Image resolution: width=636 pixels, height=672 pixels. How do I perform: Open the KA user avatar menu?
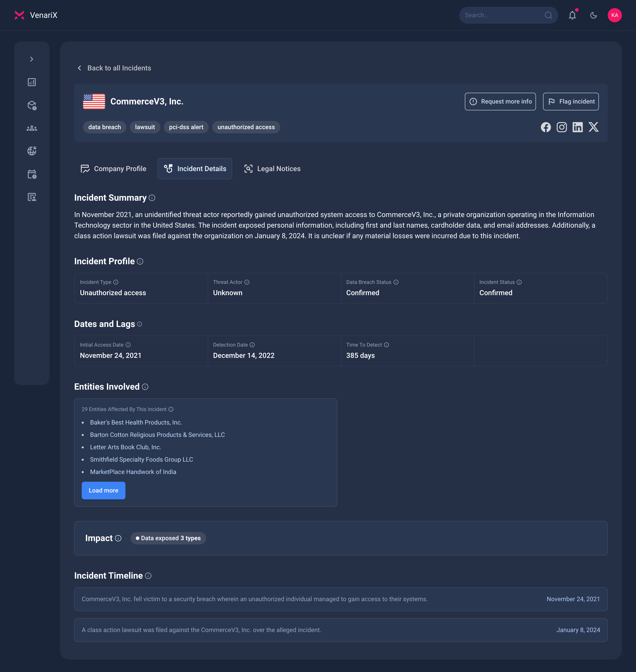614,15
